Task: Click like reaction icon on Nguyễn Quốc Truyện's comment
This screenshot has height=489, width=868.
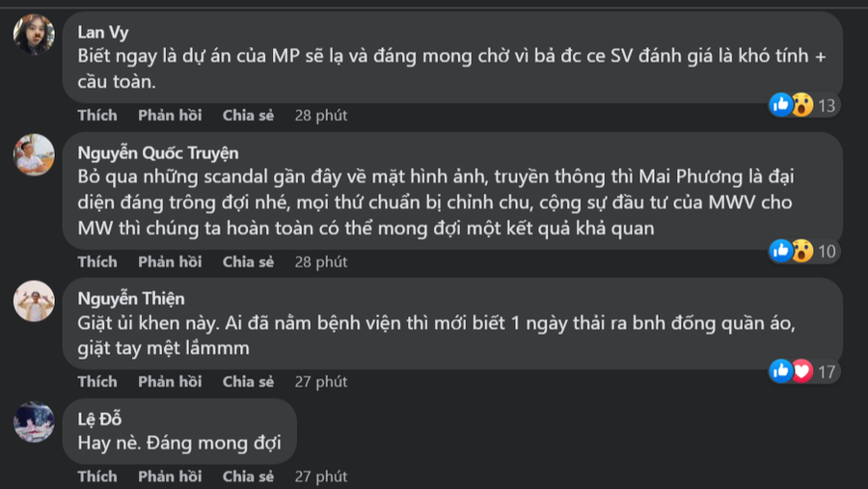Action: (781, 251)
